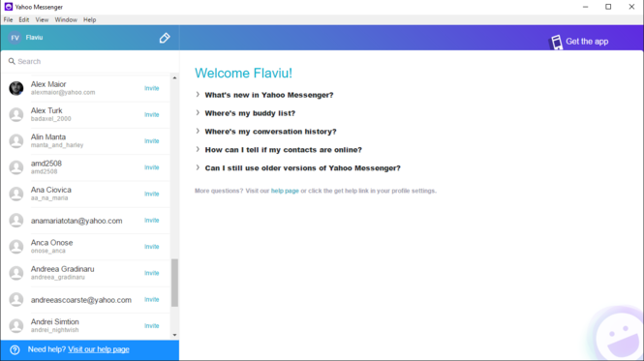The height and width of the screenshot is (361, 644).
Task: Click Alex Maior's profile photo
Action: [16, 88]
